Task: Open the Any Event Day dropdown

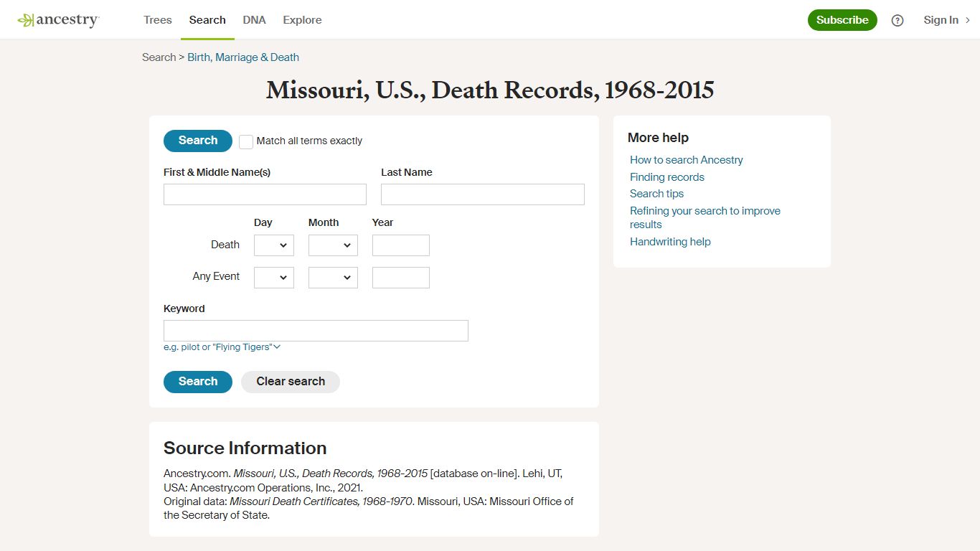Action: pos(274,278)
